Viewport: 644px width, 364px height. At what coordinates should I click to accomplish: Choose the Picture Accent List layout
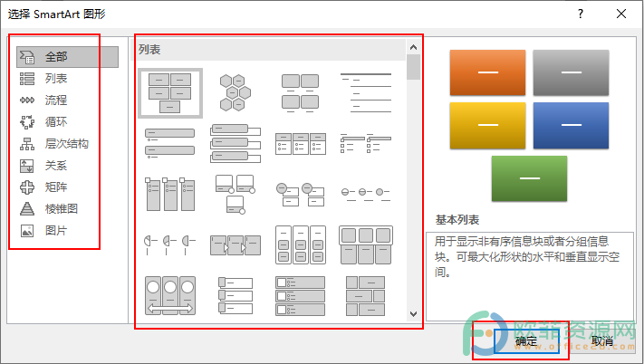pyautogui.click(x=169, y=194)
